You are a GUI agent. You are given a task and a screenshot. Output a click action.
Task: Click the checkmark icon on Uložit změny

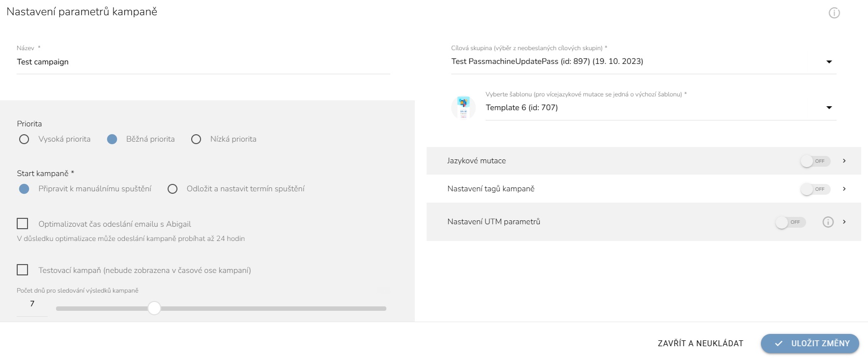point(779,344)
